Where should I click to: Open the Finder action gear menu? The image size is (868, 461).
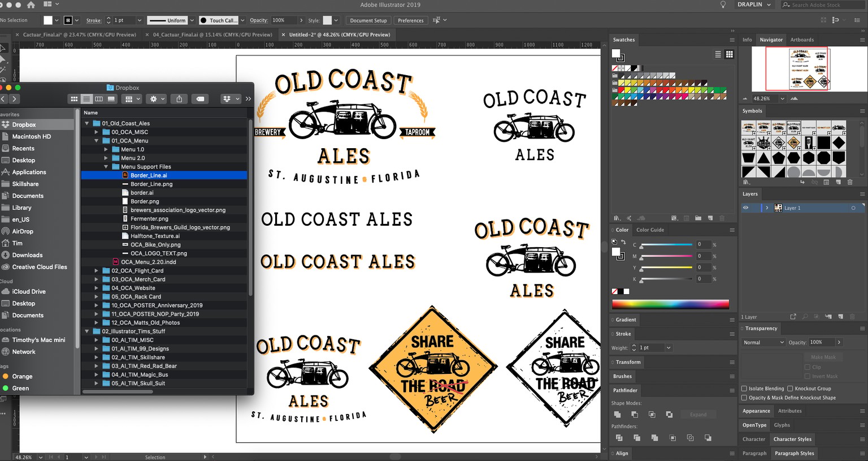156,99
